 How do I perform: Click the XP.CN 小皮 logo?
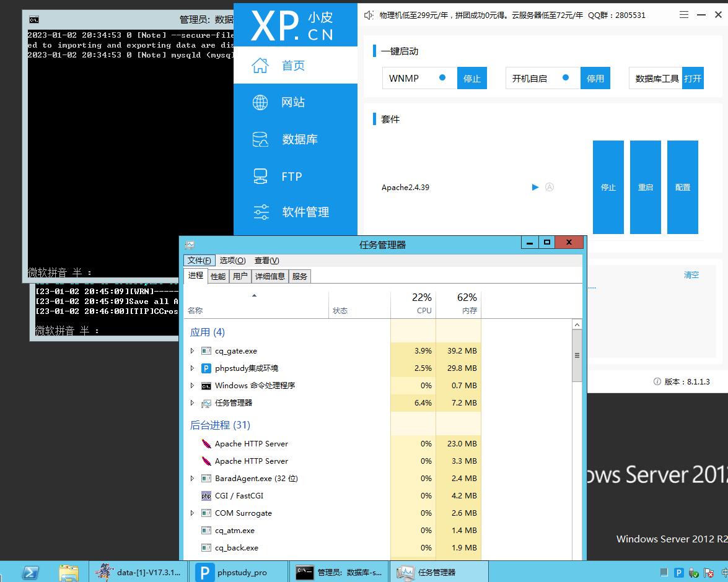click(292, 25)
